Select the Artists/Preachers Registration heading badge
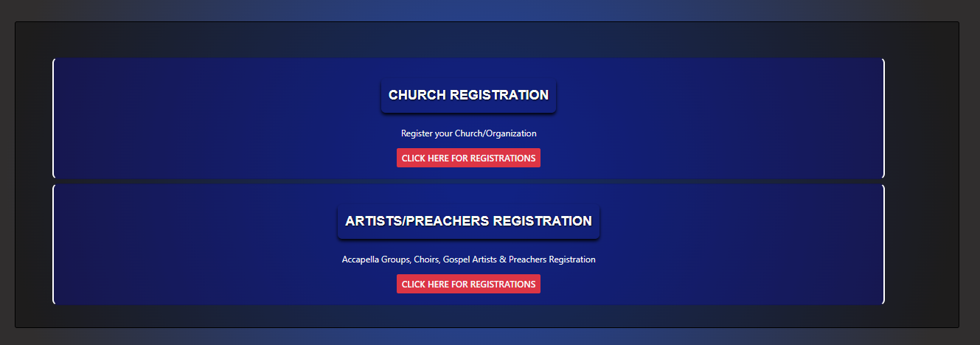This screenshot has height=345, width=980. point(468,221)
